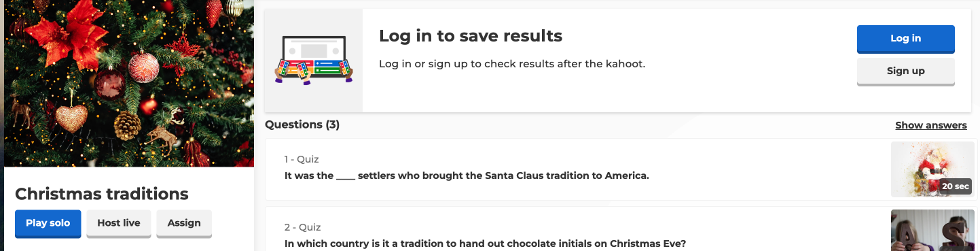Screen dimensions: 980x251
Task: Click the pinecone ornament in cover image
Action: point(127,126)
